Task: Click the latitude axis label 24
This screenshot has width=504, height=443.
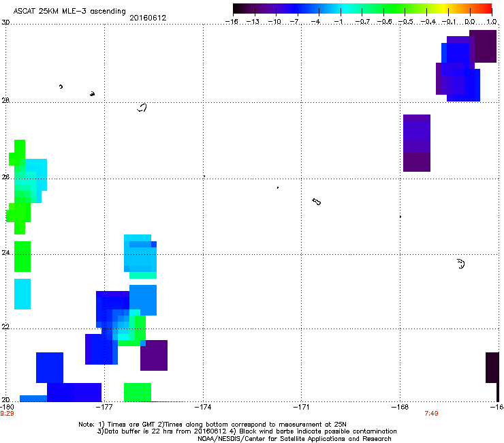Action: (x=5, y=253)
